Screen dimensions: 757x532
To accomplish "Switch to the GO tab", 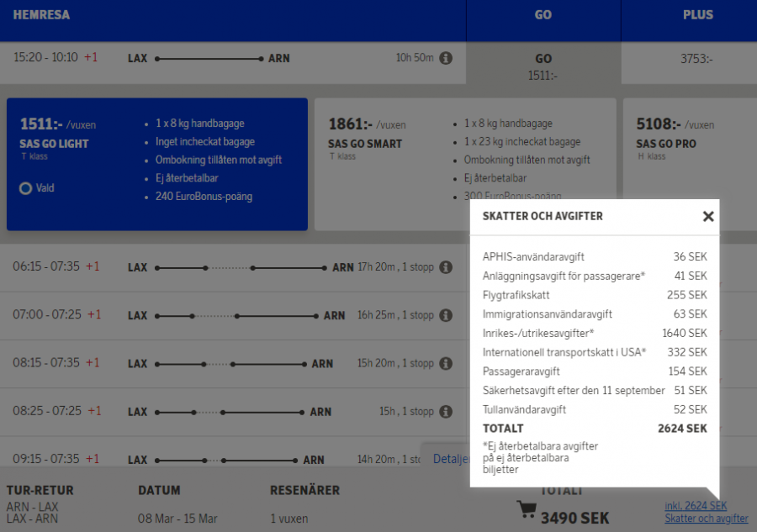I will pos(543,14).
